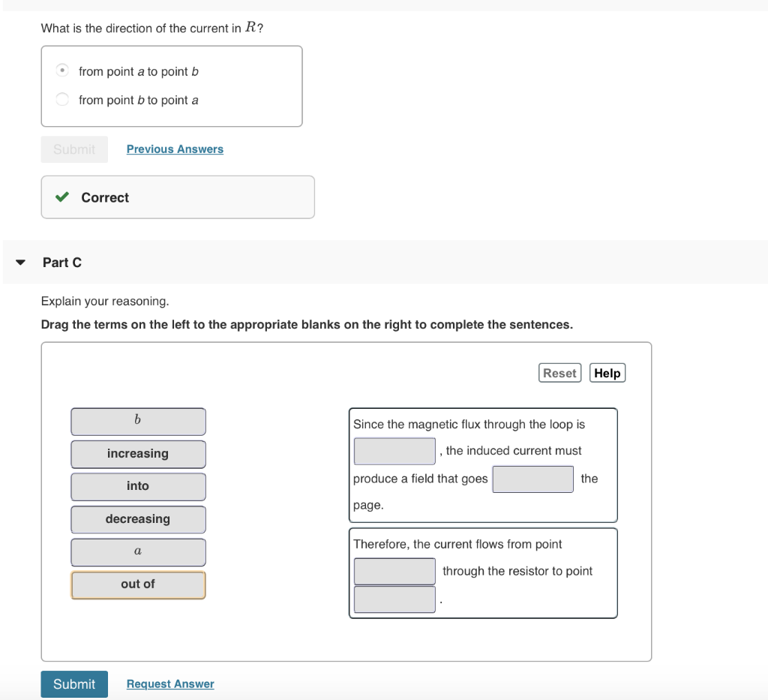Click the blank before 'the page'
The width and height of the screenshot is (768, 700).
[532, 479]
